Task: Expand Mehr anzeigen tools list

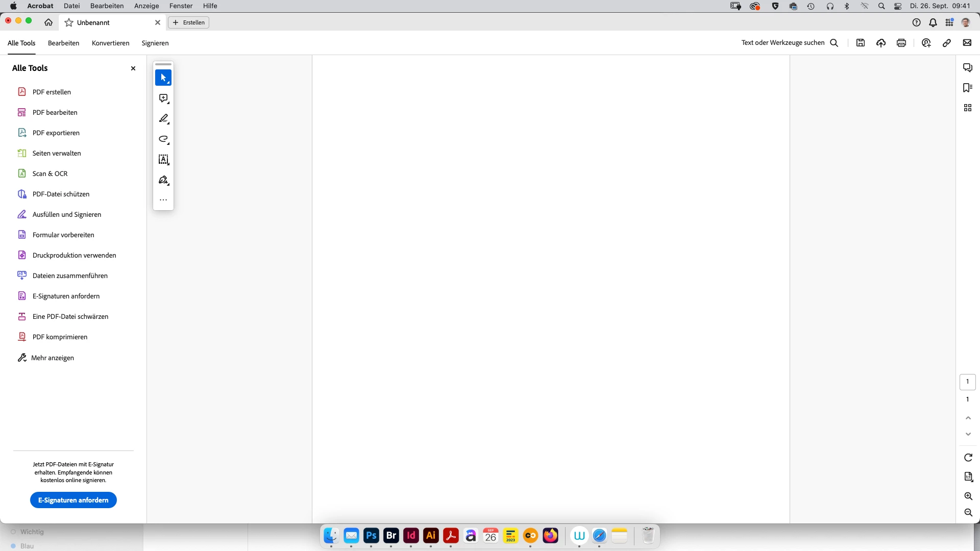Action: point(53,358)
